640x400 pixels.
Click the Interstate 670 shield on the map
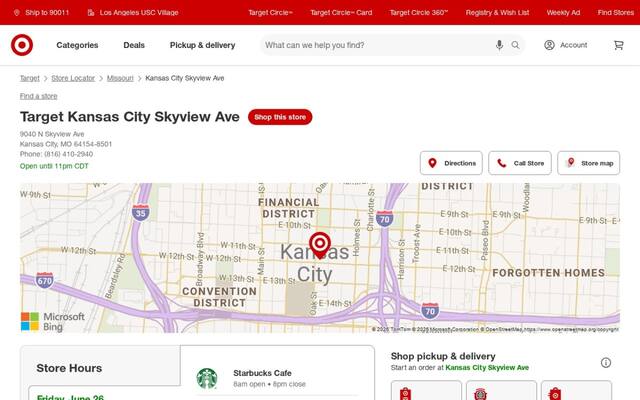pyautogui.click(x=44, y=280)
